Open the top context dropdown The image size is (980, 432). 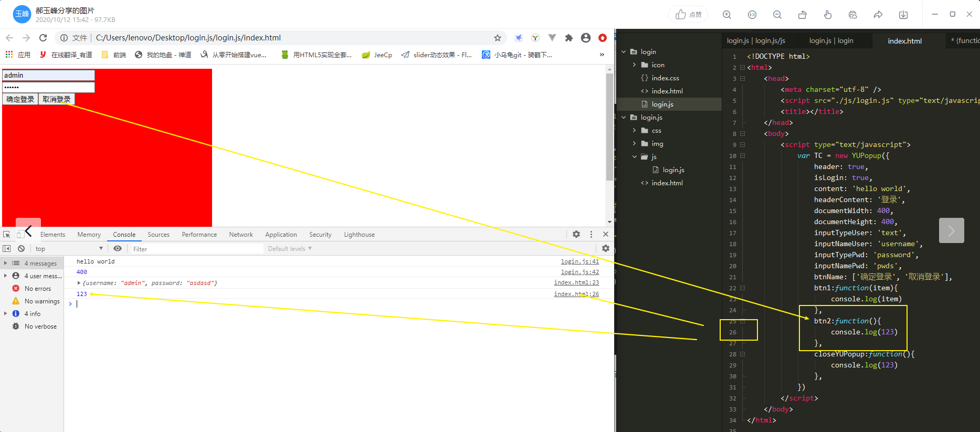coord(69,249)
